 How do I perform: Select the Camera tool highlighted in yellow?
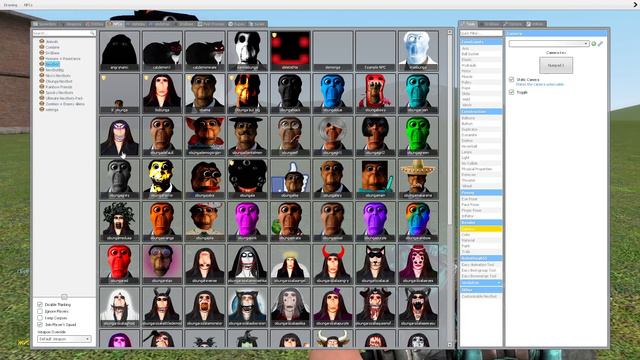(481, 229)
